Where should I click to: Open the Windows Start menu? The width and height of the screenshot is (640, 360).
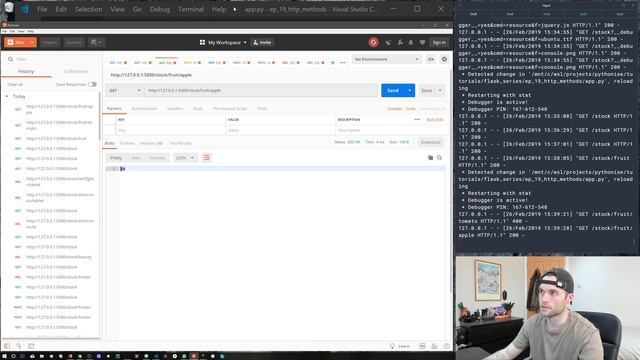coord(3,356)
